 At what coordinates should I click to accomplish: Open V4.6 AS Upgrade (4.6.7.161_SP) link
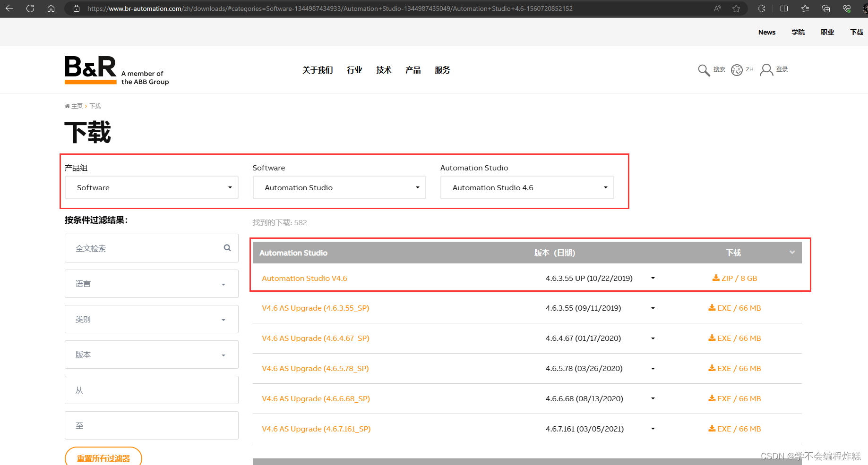[317, 429]
